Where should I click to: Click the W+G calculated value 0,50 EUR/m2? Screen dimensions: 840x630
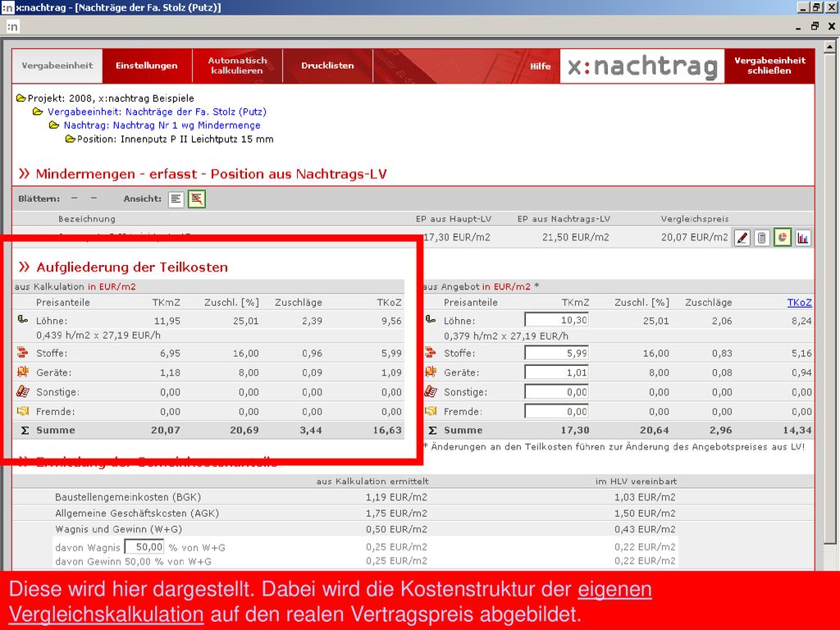(x=396, y=529)
